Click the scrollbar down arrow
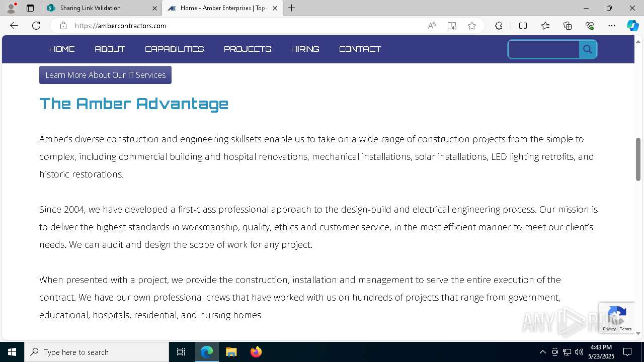Screen dimensions: 644x362 [638, 333]
